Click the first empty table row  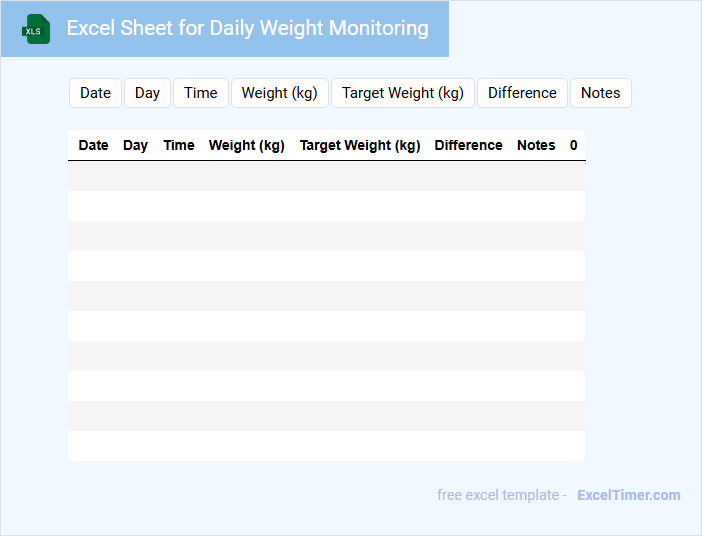click(x=326, y=176)
